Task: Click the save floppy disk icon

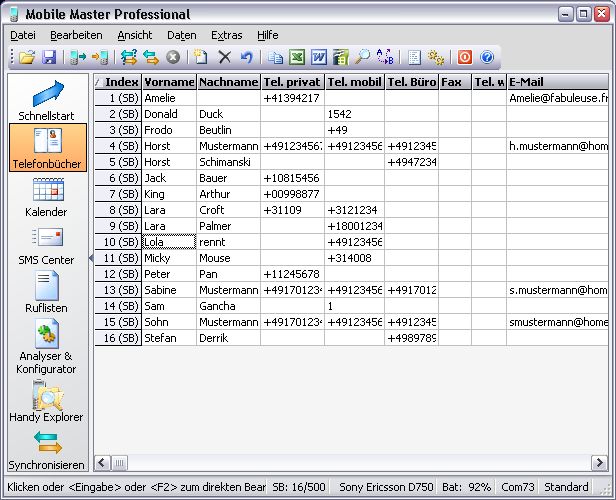Action: click(x=48, y=58)
